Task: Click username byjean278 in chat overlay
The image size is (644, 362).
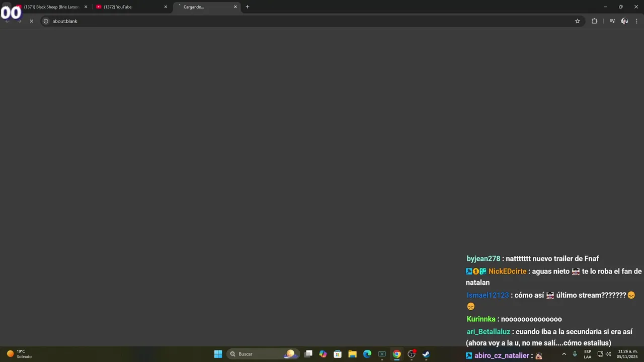Action: pyautogui.click(x=484, y=258)
